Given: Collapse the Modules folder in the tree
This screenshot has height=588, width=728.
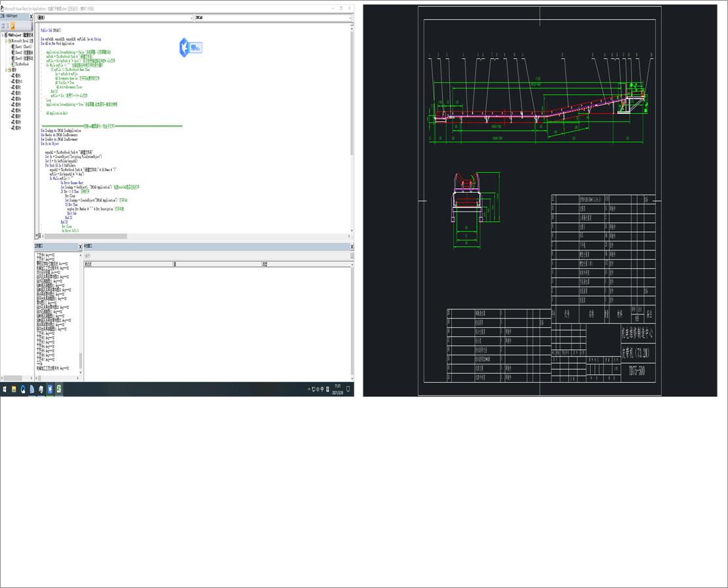Looking at the screenshot, I should click(6, 69).
